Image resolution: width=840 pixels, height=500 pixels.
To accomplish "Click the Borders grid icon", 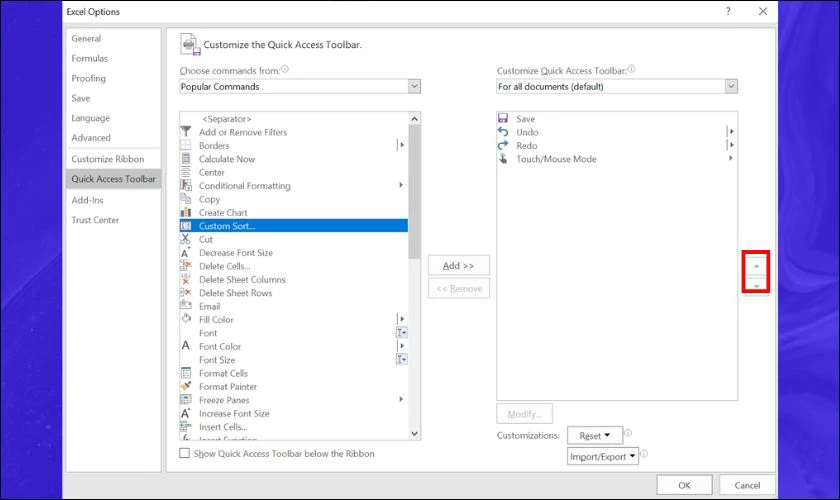I will [186, 145].
